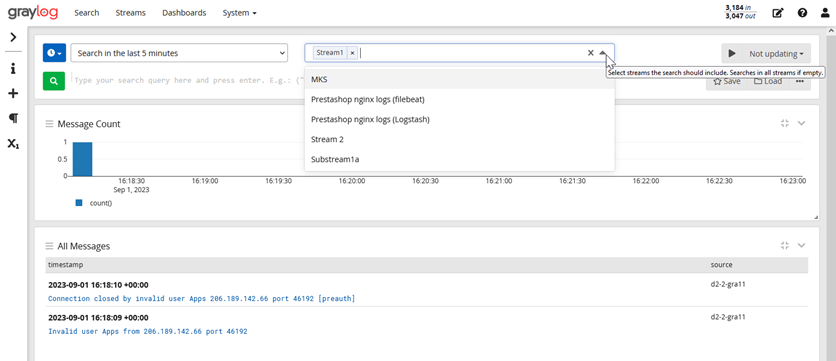
Task: Open the help question mark icon
Action: pyautogui.click(x=802, y=13)
